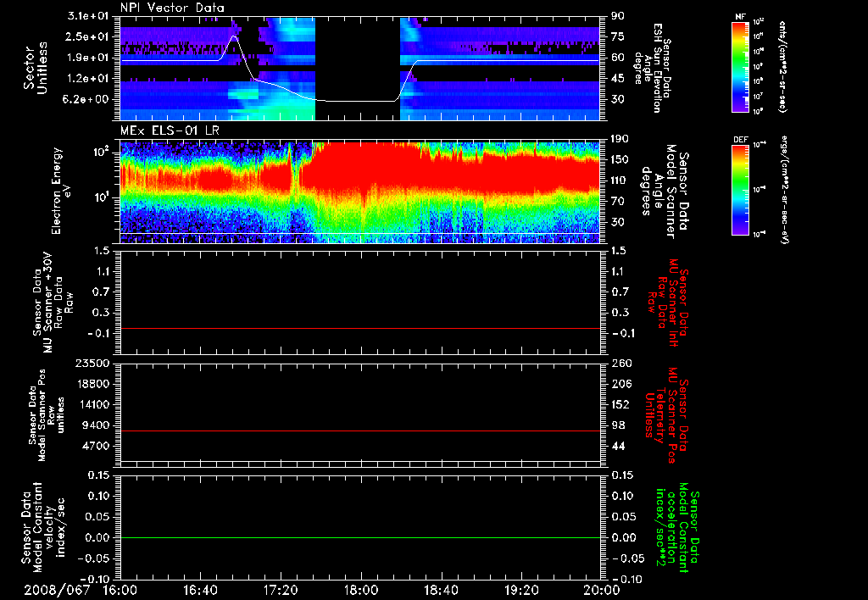Click the 18:00 time tick label
The image size is (868, 600).
coord(361,591)
